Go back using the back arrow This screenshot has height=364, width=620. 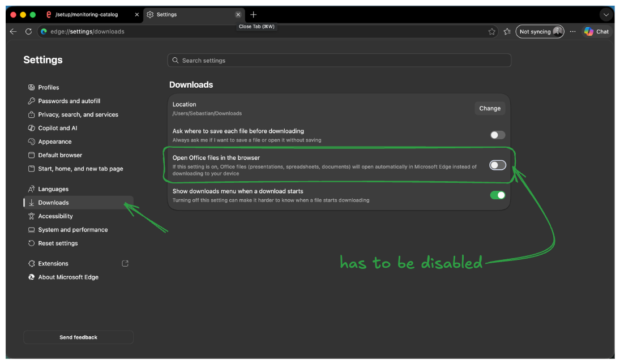click(13, 32)
